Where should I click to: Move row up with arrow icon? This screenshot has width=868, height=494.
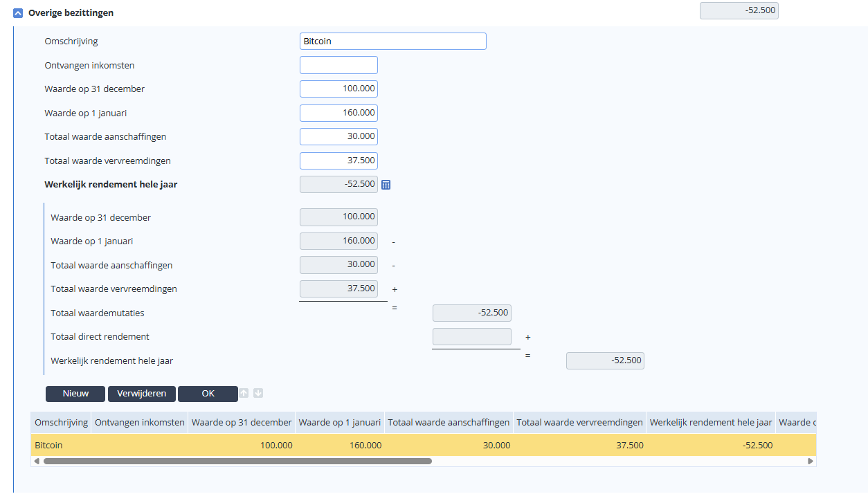pyautogui.click(x=244, y=393)
